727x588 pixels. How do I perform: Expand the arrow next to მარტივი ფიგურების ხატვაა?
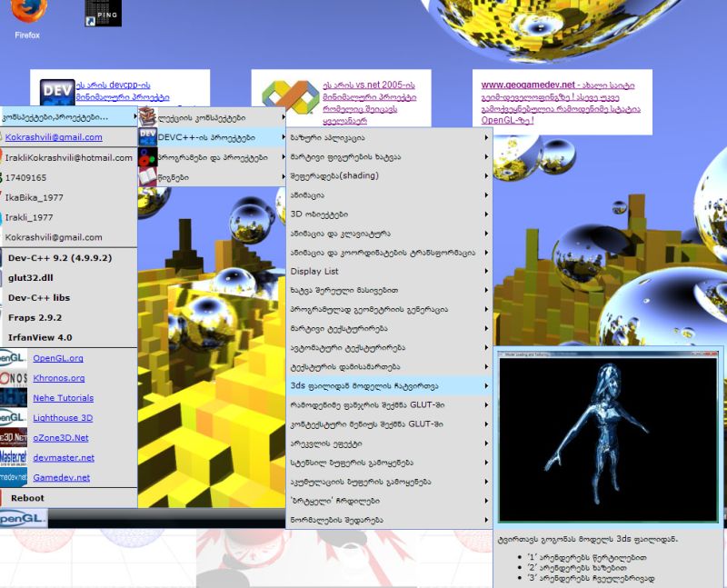point(486,156)
